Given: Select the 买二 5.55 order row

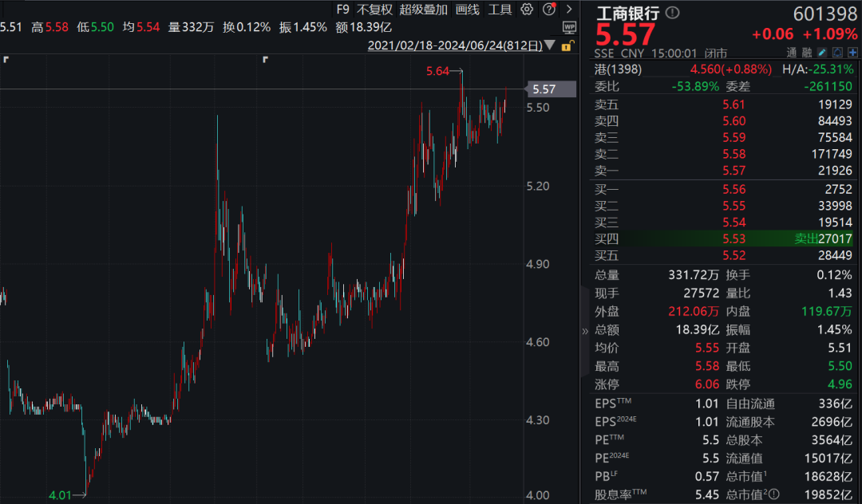Looking at the screenshot, I should click(723, 206).
